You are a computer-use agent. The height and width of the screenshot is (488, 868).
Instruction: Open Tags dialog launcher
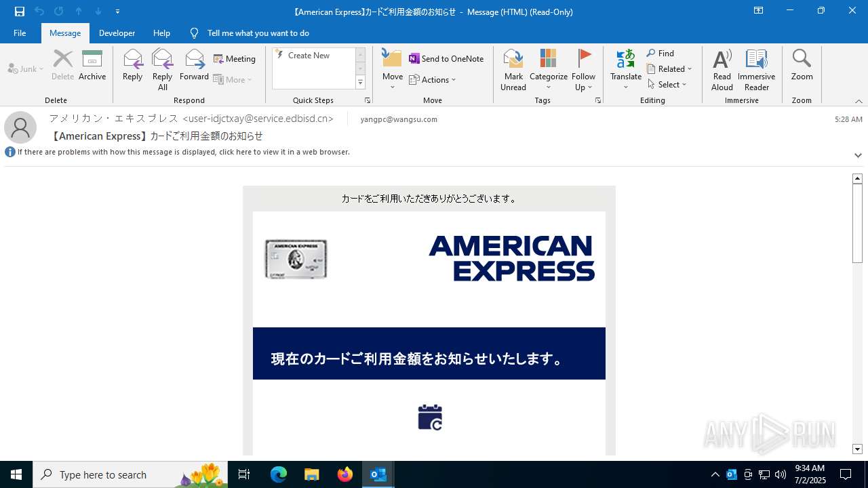pos(598,100)
